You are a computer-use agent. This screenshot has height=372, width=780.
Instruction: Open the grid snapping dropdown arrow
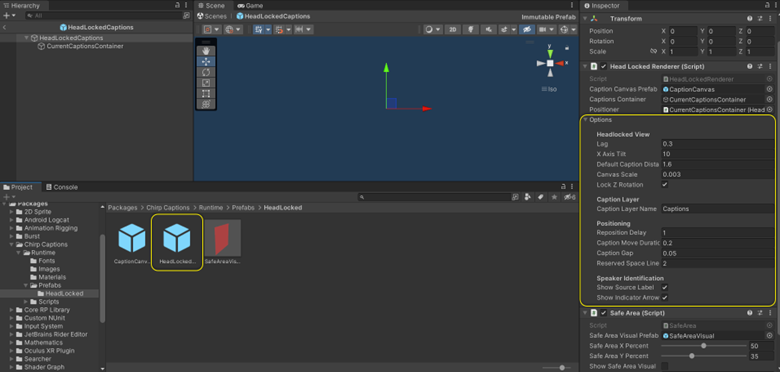[268, 30]
